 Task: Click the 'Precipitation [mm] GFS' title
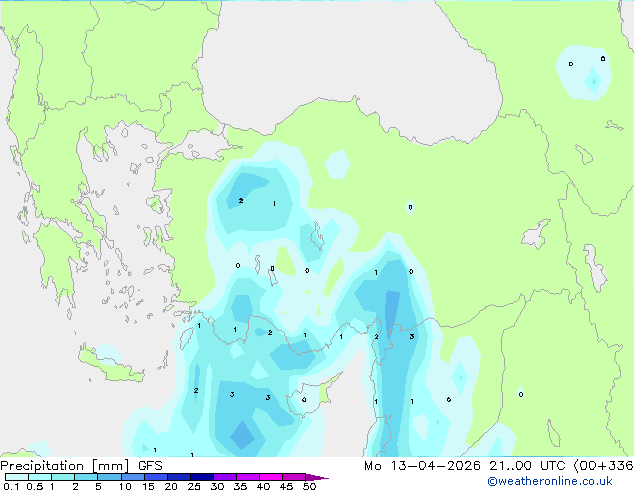coord(81,466)
